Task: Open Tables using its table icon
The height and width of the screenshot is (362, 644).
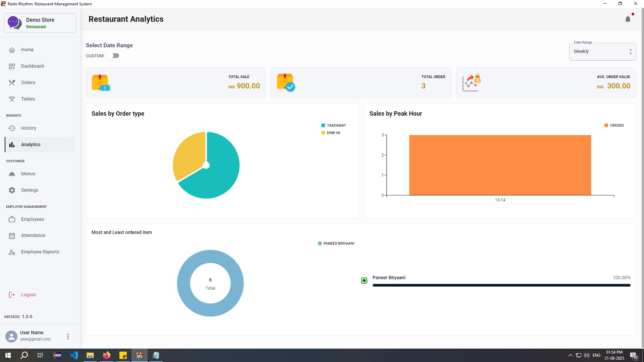Action: pos(12,99)
